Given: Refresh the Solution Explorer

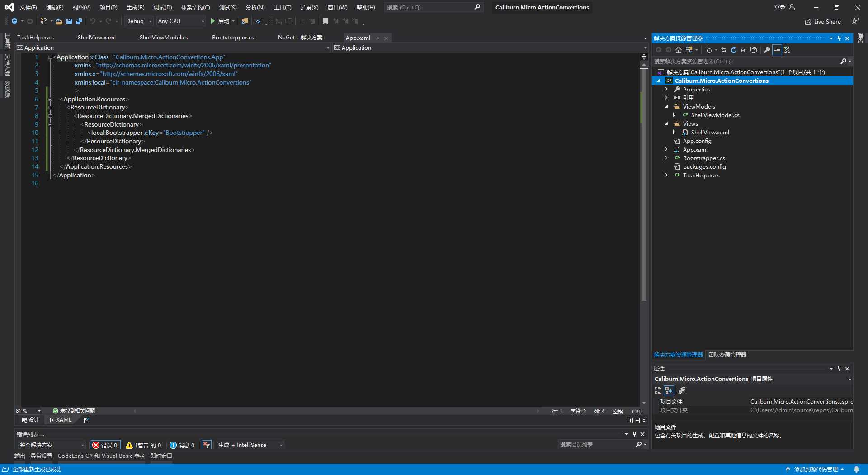Looking at the screenshot, I should (734, 50).
